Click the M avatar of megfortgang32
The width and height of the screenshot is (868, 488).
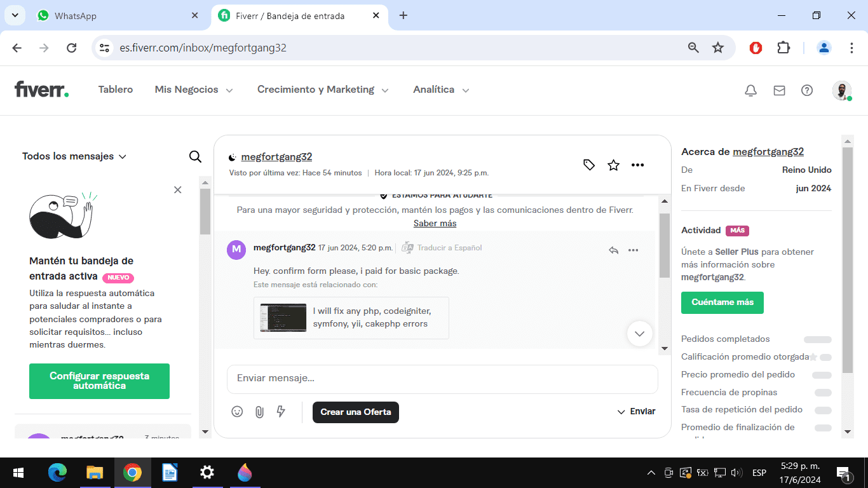coord(236,250)
